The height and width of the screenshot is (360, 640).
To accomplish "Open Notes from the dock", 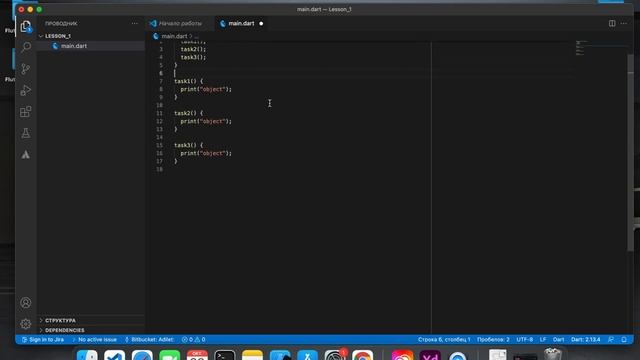I will coord(252,355).
